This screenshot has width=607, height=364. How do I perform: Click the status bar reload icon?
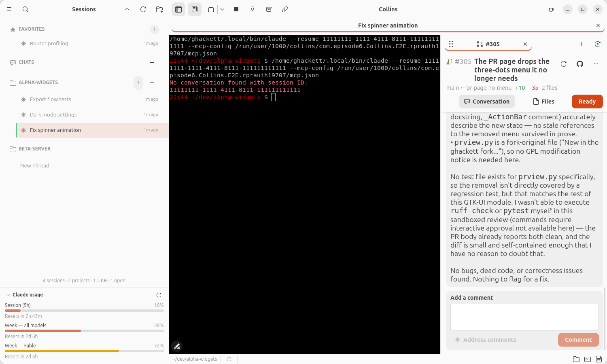point(229,359)
